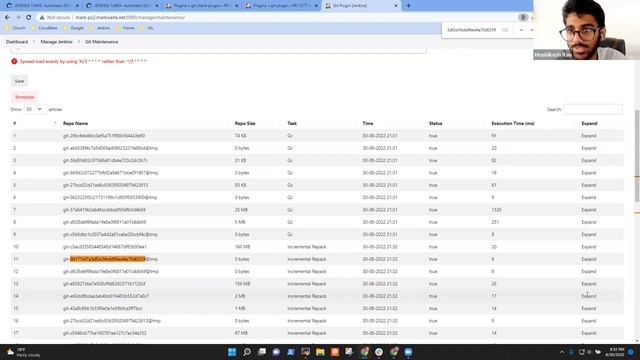Click the red Terminate button
The image size is (640, 360).
point(24,97)
